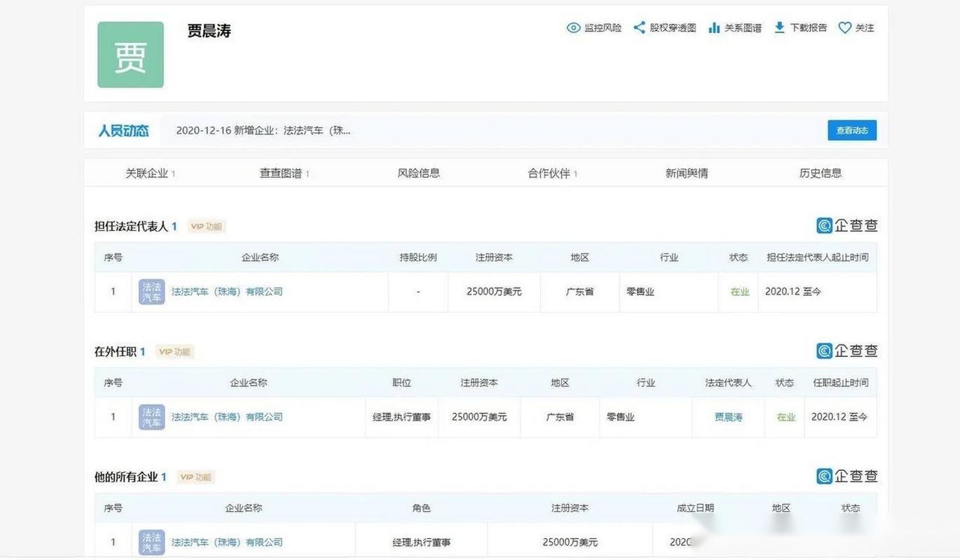The height and width of the screenshot is (560, 960).
Task: Click the 贾晨涛 legal representative link
Action: click(x=728, y=416)
